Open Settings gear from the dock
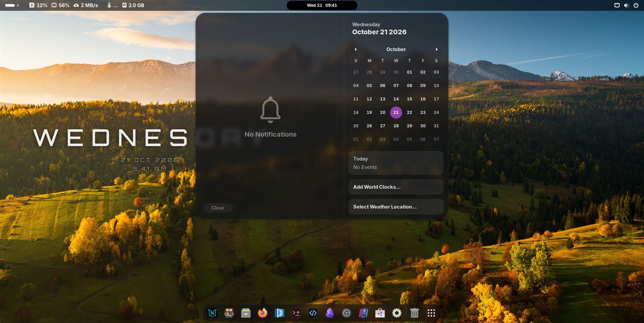 (x=397, y=313)
